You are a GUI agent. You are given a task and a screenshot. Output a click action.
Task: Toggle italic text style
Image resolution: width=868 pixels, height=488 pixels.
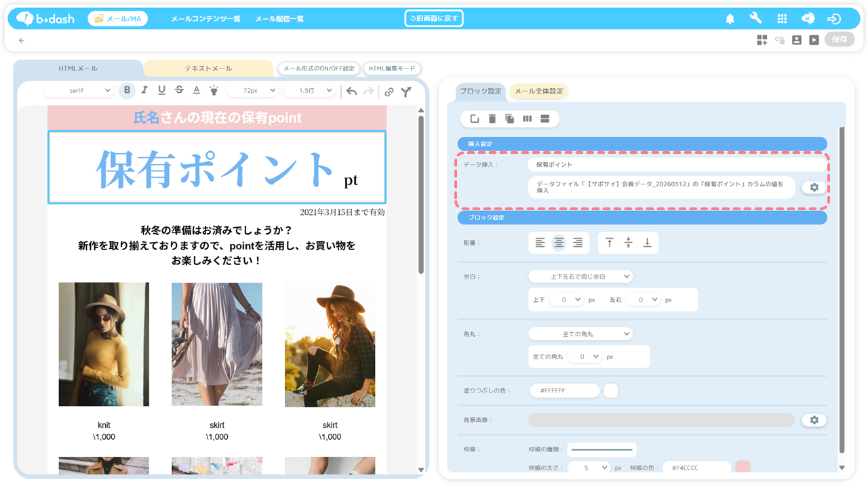point(144,91)
